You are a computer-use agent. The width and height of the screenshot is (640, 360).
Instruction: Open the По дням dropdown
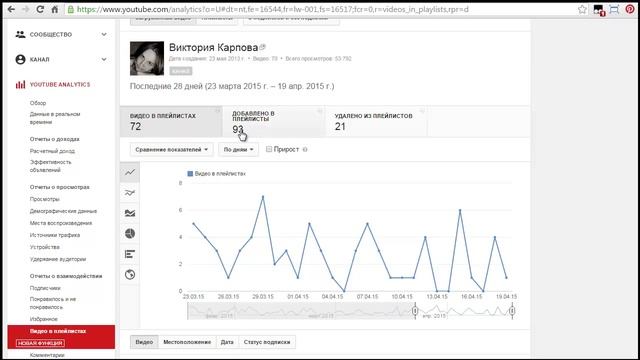(x=238, y=149)
